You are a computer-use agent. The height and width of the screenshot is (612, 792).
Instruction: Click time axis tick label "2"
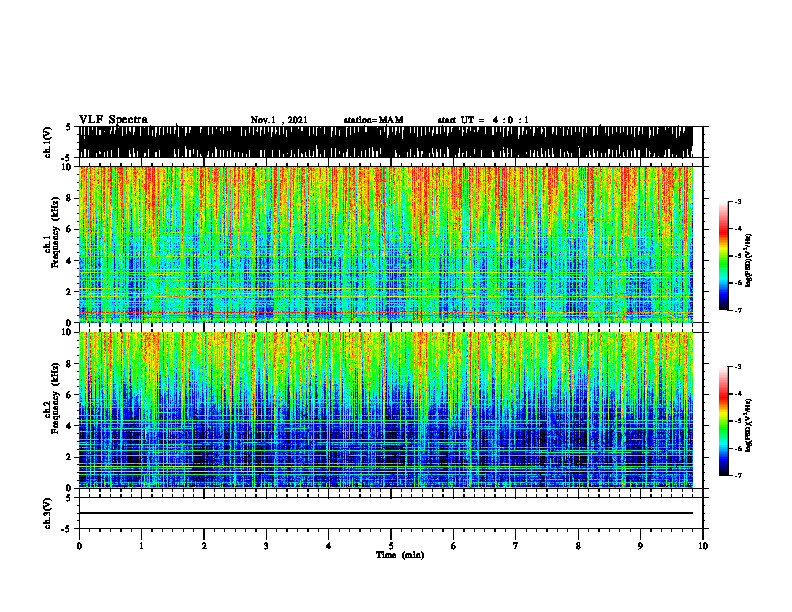pos(204,546)
